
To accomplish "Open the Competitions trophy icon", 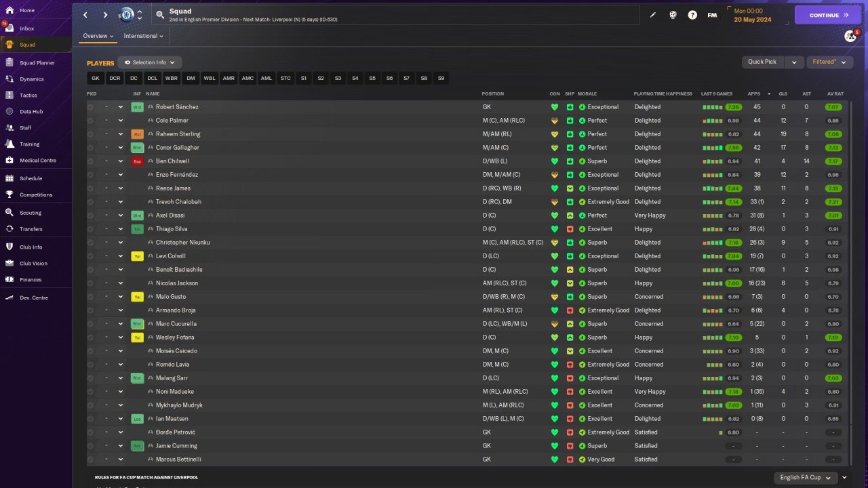I will coord(9,195).
